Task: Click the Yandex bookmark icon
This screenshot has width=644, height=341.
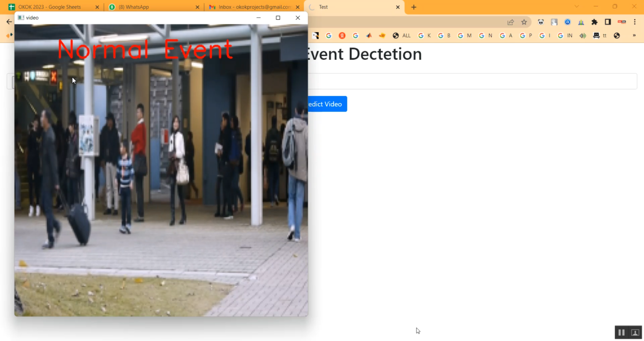Action: [x=342, y=36]
